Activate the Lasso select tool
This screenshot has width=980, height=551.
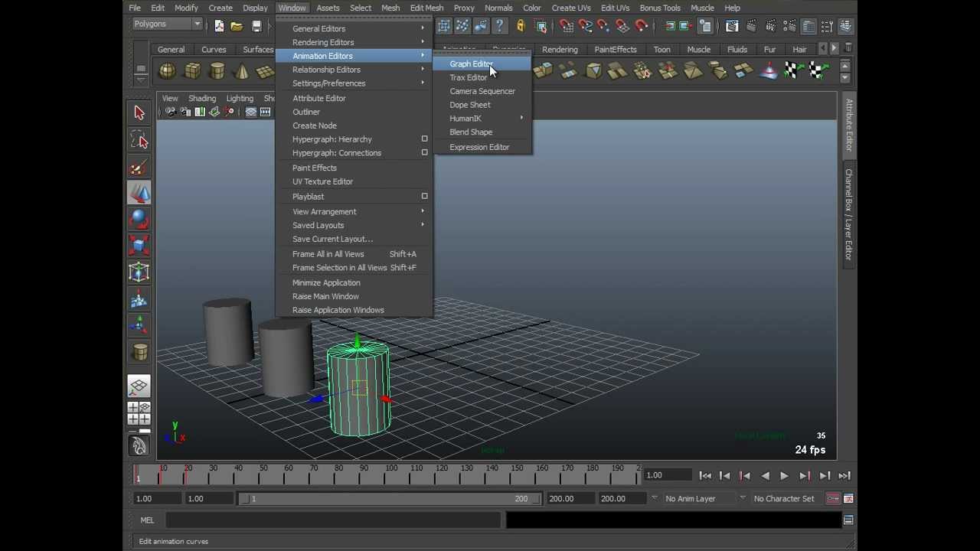tap(139, 140)
